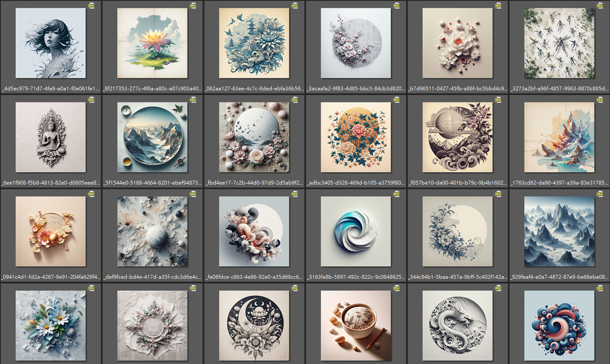Select the scattered flying fairies pattern thumbnail
The image size is (610, 364).
click(x=559, y=43)
